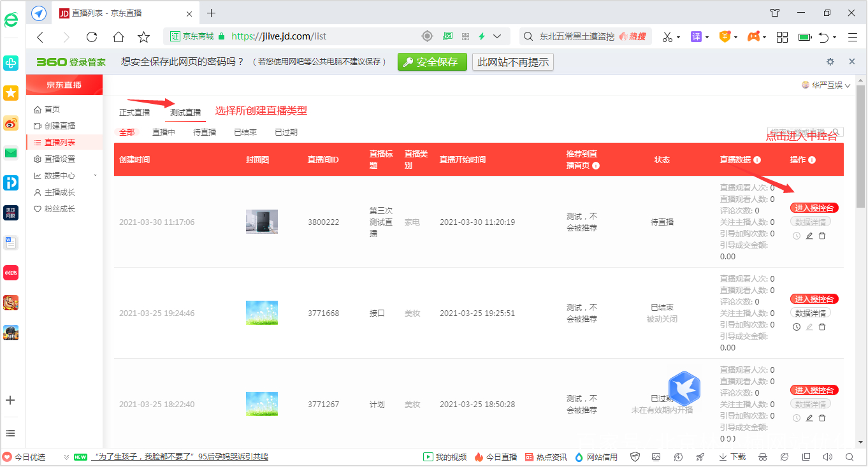Click 安全保存 to save the password
Viewport: 868px width, 467px height.
pos(432,62)
